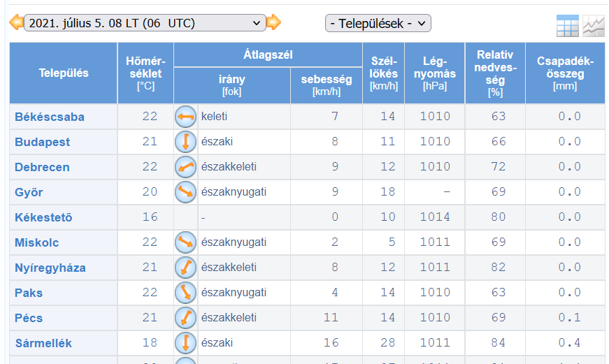Open the Debrecen station link
This screenshot has height=364, width=609.
click(42, 167)
